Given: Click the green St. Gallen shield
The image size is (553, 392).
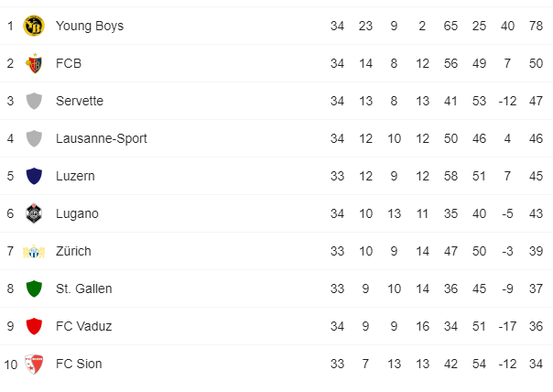Looking at the screenshot, I should 35,289.
